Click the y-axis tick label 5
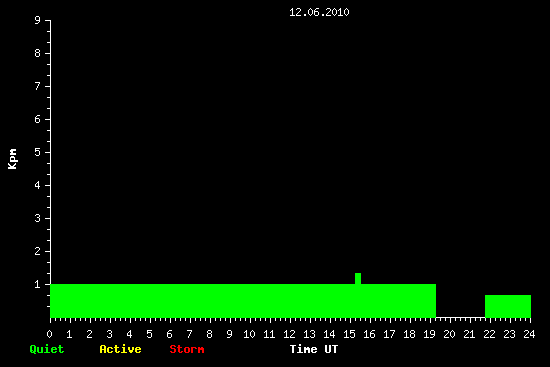550x367 pixels. [x=38, y=152]
